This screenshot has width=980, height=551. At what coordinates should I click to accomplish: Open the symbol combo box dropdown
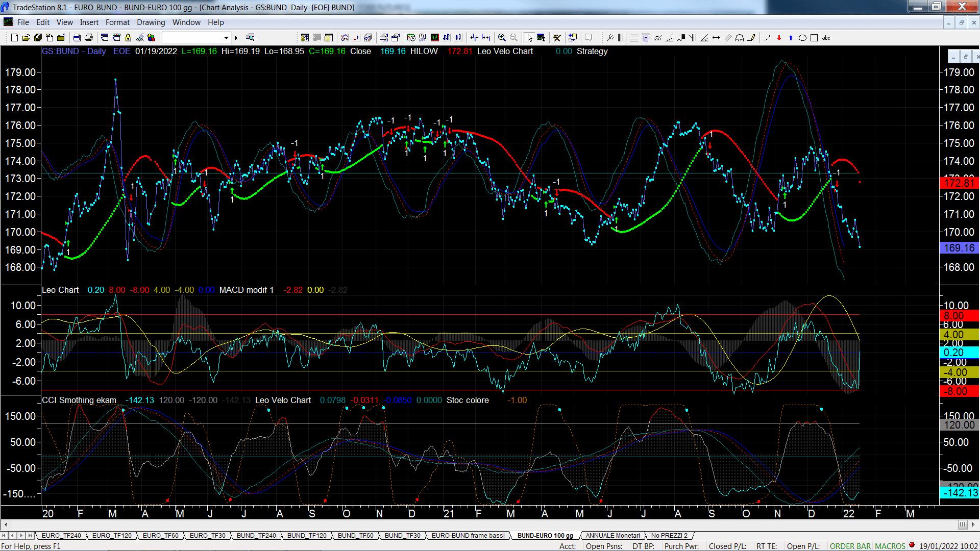(x=226, y=37)
